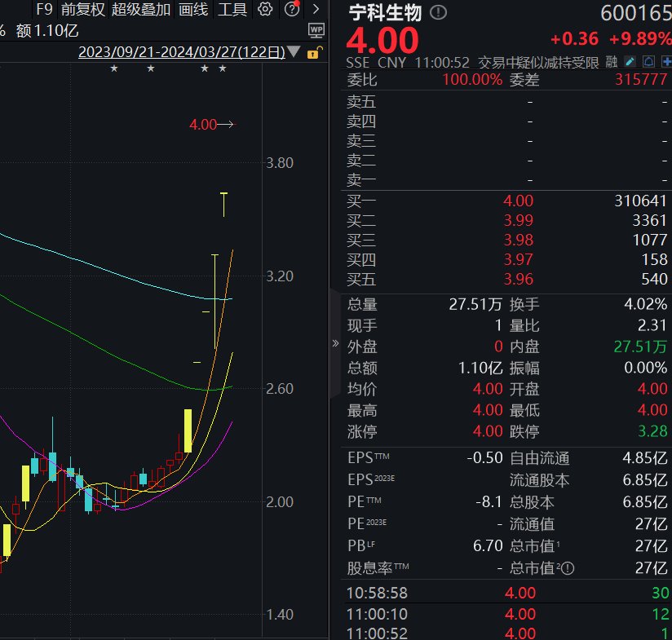Viewport: 672px width, 640px height.
Task: Click the 量比 value 2.31
Action: pos(652,325)
